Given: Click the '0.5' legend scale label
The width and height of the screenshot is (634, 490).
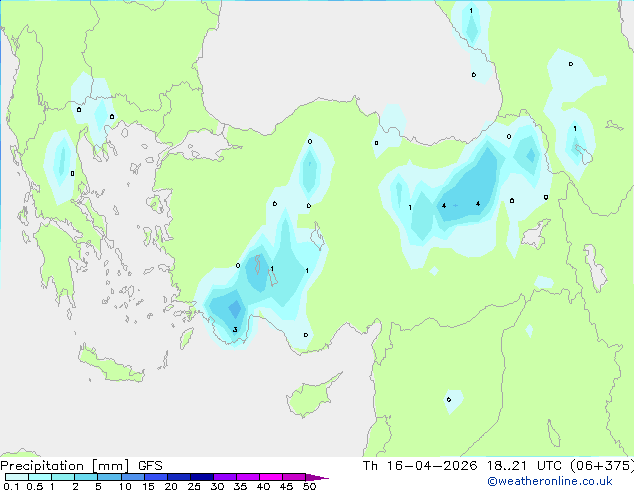Looking at the screenshot, I should (x=35, y=486).
